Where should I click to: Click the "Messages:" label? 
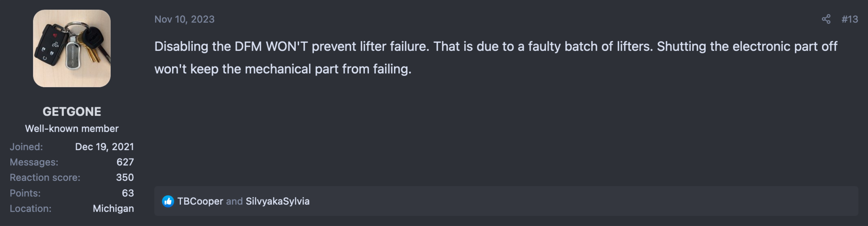pyautogui.click(x=34, y=162)
